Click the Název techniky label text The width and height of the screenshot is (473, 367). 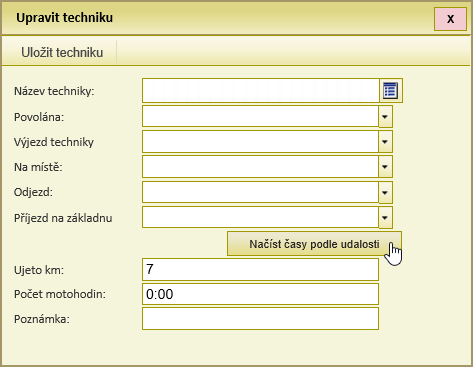coord(54,91)
